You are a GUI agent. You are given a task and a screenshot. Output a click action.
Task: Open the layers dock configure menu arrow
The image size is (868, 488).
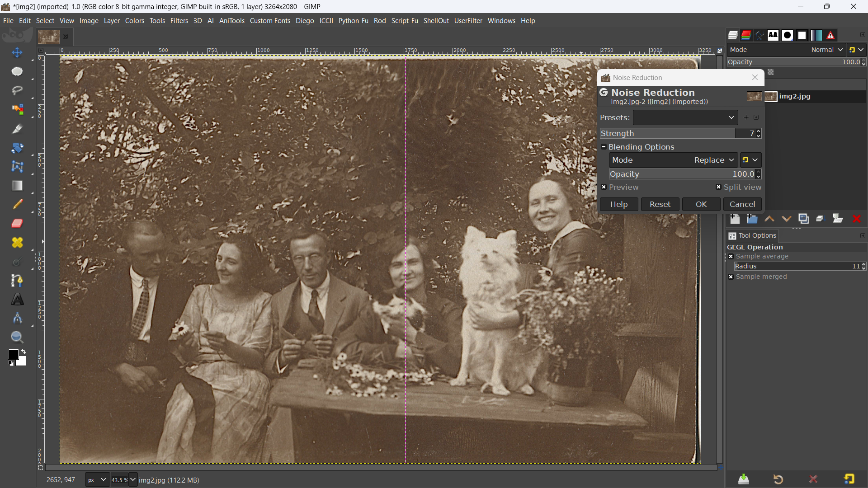pos(863,35)
